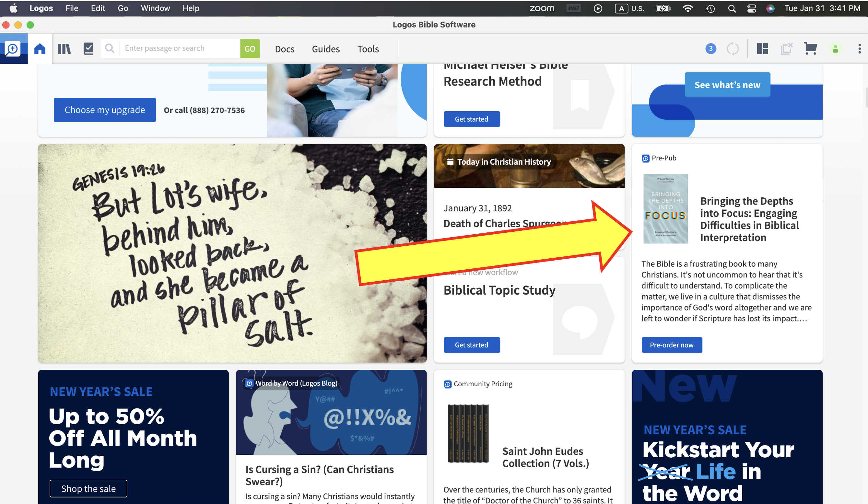Screen dimensions: 868x504
Task: Open the shopping cart icon
Action: (x=811, y=49)
